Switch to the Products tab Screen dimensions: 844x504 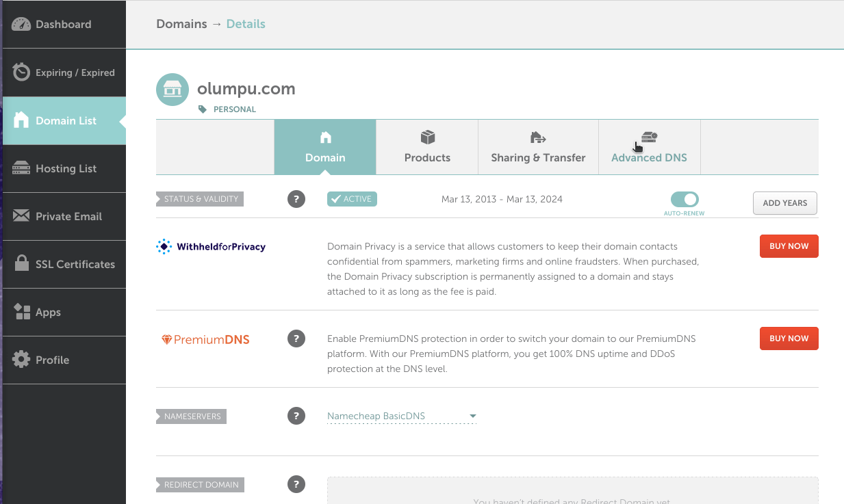[426, 146]
